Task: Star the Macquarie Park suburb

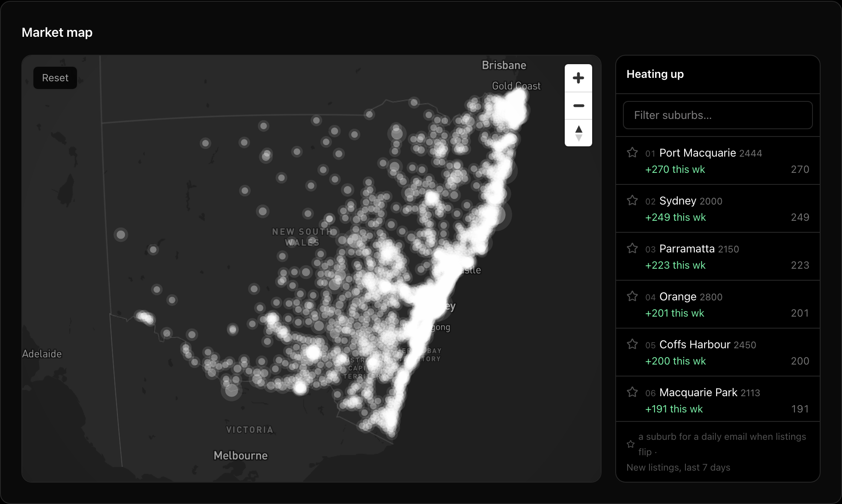Action: point(632,392)
